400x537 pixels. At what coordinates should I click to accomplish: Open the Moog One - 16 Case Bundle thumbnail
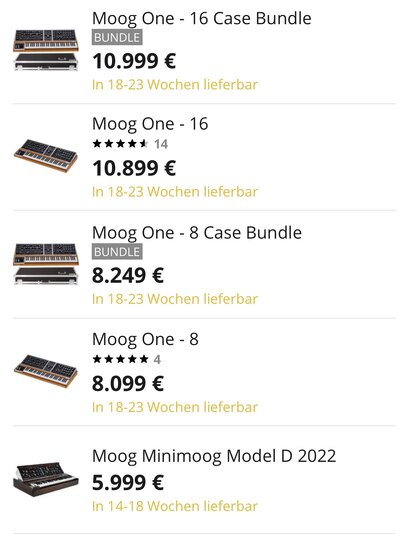[46, 50]
